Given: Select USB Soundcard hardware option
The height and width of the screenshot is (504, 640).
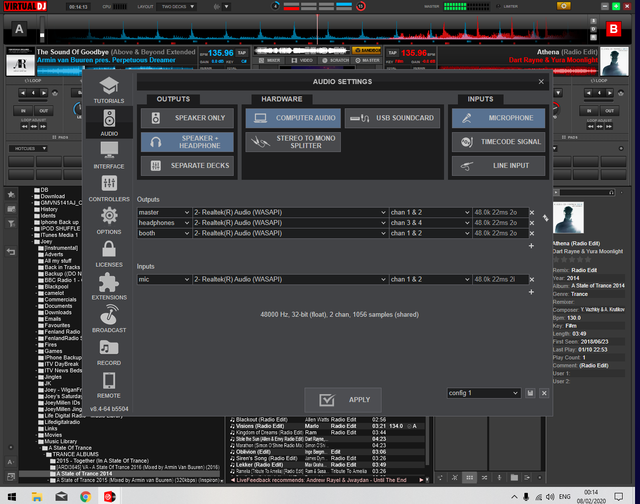Looking at the screenshot, I should pyautogui.click(x=392, y=118).
